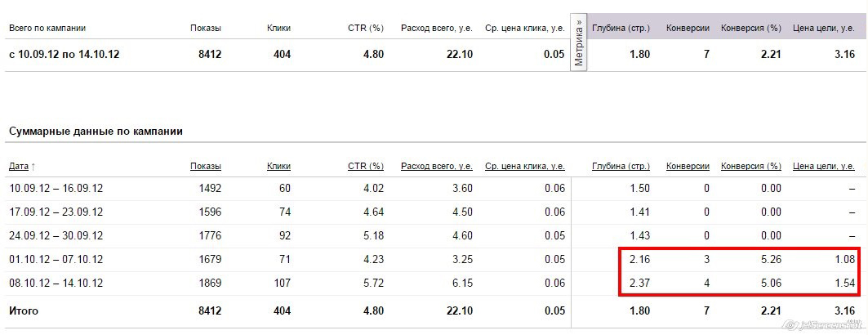Select the 10.09.12 – 16.09.12 week row
This screenshot has width=868, height=335.
pyautogui.click(x=56, y=189)
